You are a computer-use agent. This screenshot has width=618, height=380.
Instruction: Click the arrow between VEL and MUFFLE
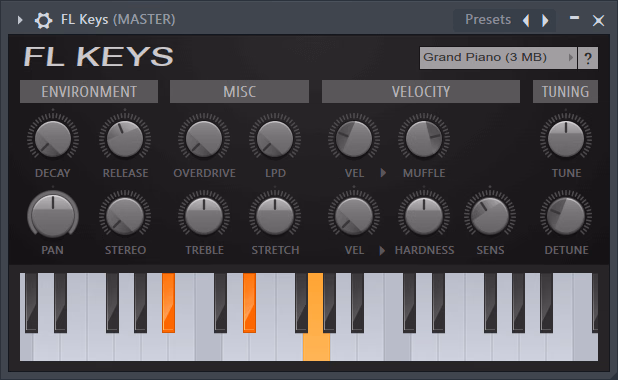point(383,173)
